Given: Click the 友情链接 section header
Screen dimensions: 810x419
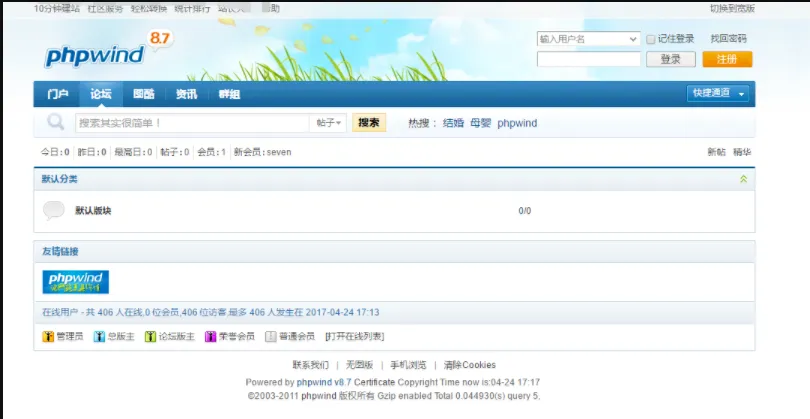Looking at the screenshot, I should [60, 252].
